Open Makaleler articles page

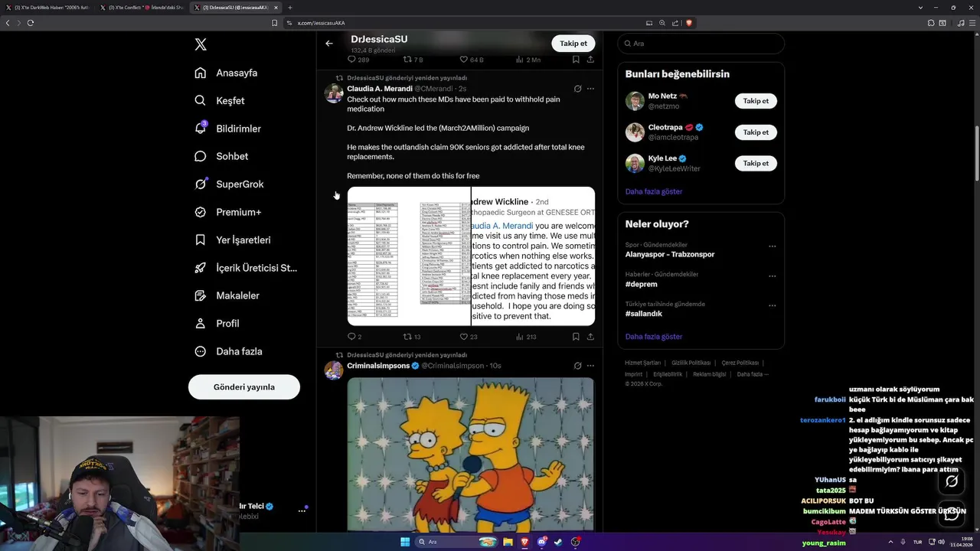pyautogui.click(x=227, y=295)
